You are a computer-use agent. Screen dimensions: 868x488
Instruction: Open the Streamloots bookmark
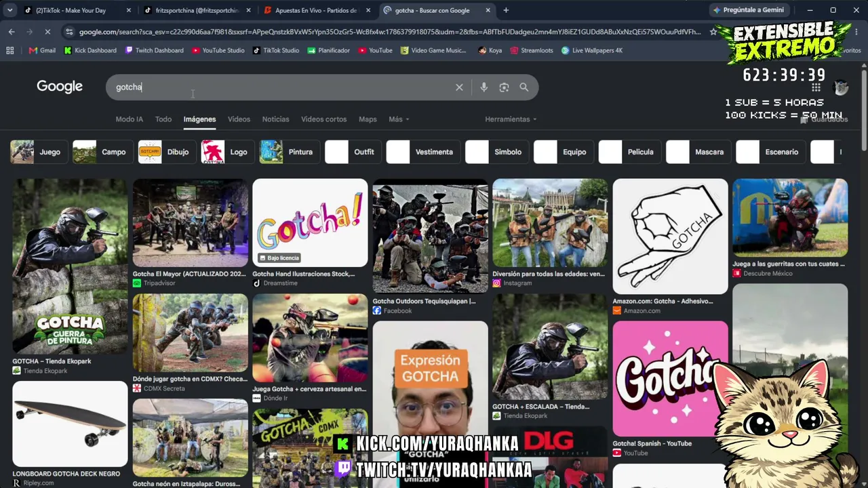point(532,50)
